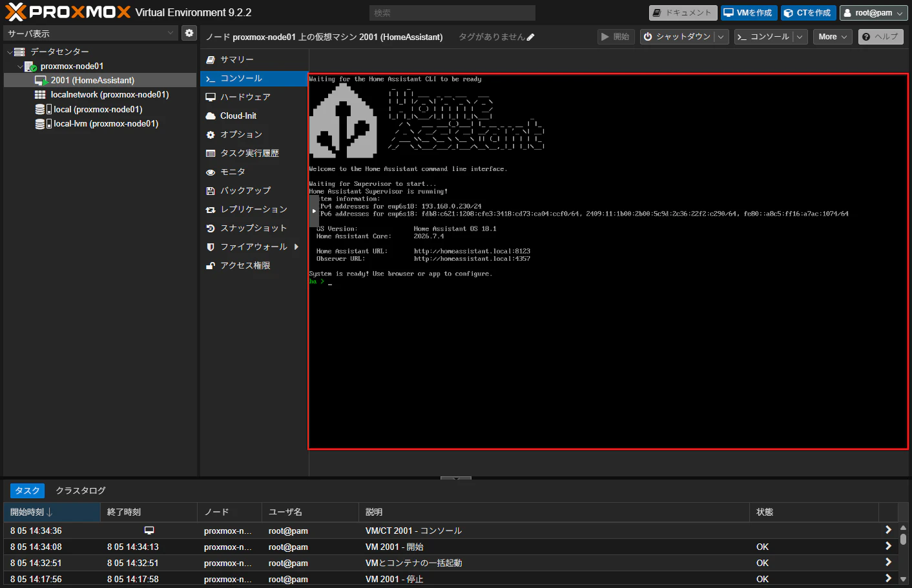Click the ファイアウォール shield icon
The height and width of the screenshot is (588, 912).
click(211, 247)
